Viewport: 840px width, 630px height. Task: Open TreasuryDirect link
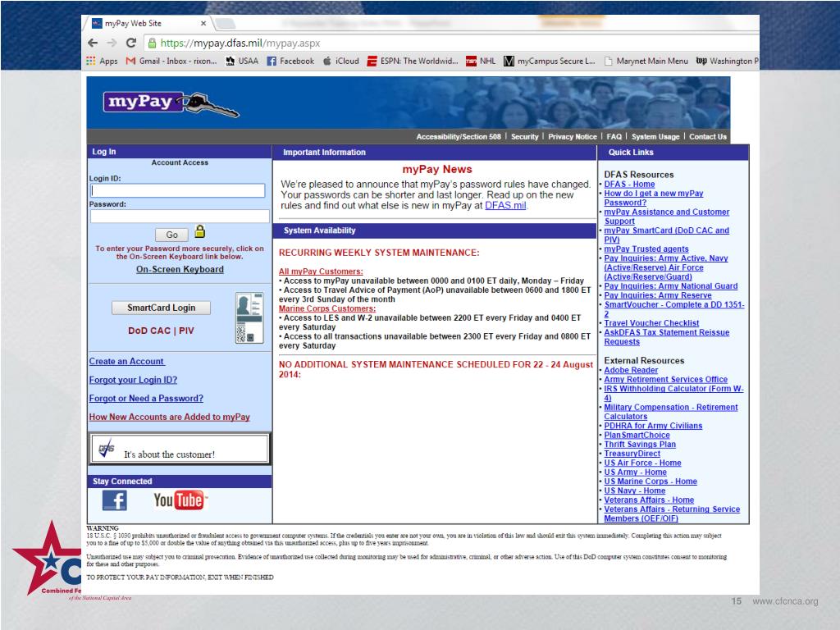[632, 453]
